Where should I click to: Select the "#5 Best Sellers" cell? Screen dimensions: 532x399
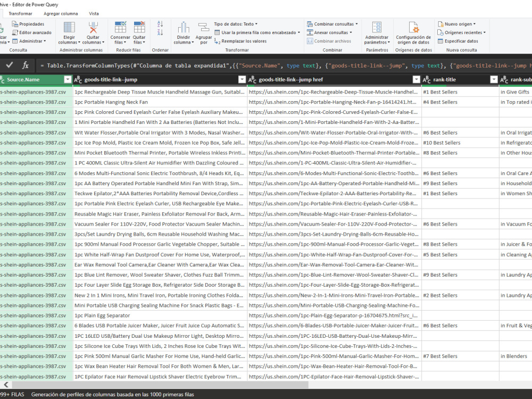pyautogui.click(x=460, y=254)
